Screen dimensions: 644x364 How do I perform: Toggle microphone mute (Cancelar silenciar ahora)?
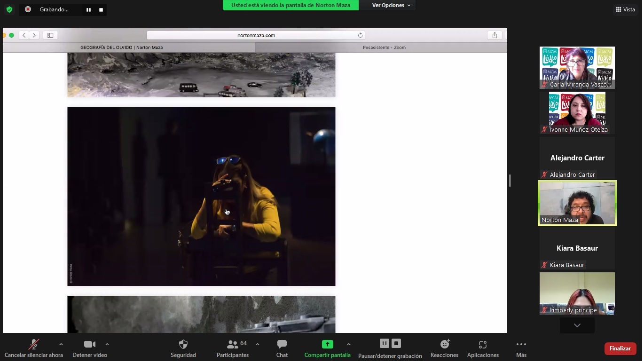33,345
